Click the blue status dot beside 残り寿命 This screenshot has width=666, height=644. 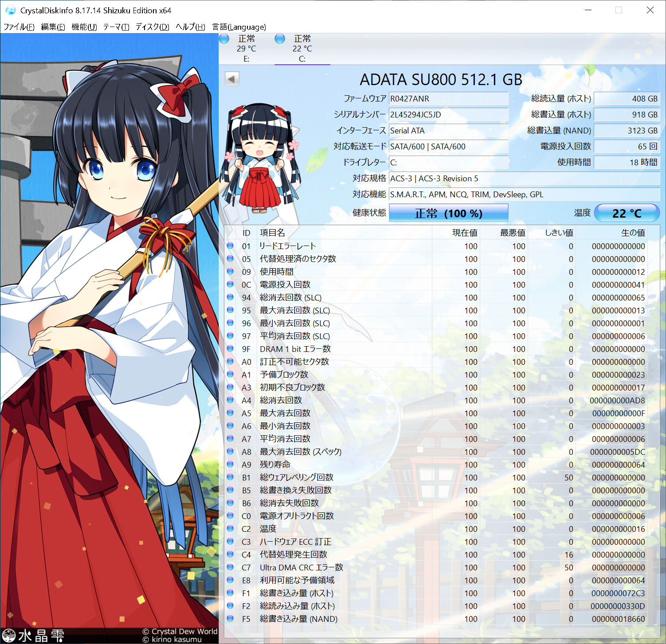(x=230, y=464)
